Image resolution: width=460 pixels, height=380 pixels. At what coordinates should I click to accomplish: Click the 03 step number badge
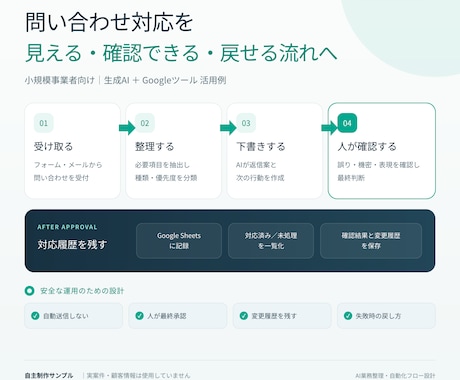click(x=246, y=123)
